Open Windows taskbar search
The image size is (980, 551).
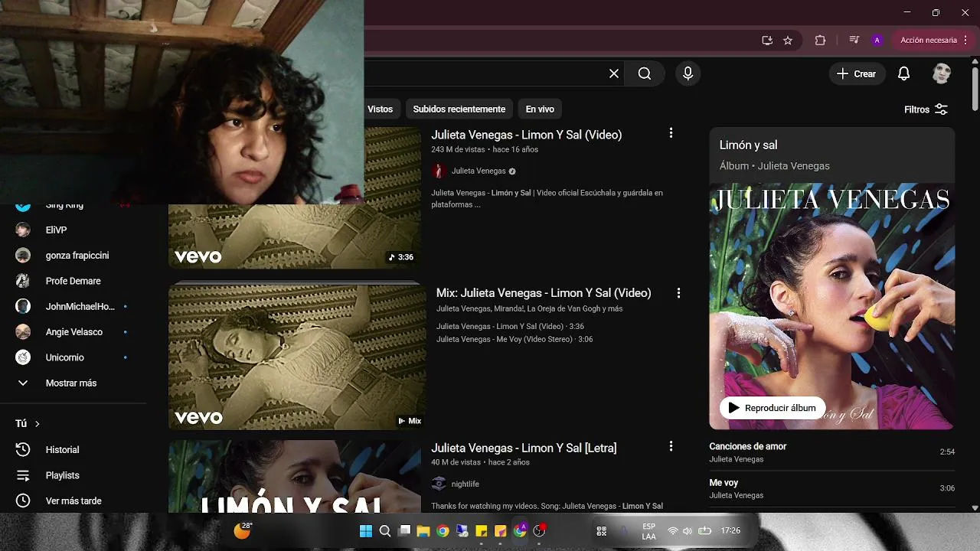(x=385, y=531)
